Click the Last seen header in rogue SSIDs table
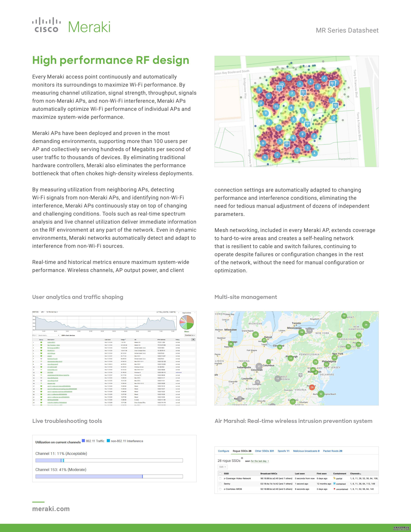This screenshot has height=532, width=411. 300,473
